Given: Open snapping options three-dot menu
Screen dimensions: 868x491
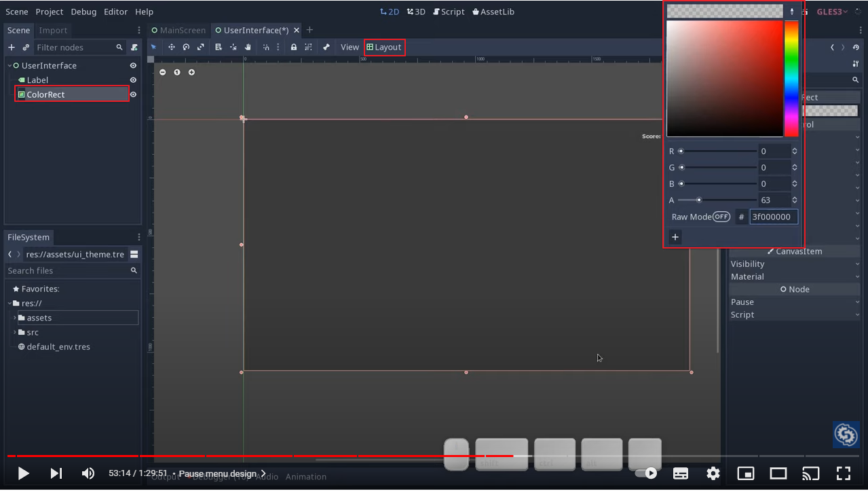Looking at the screenshot, I should coord(278,47).
